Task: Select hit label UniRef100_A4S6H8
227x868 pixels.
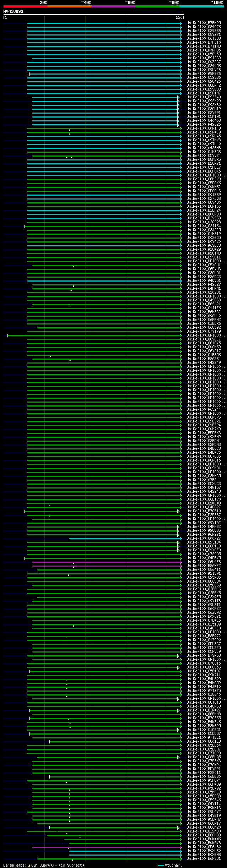Action: tap(204, 148)
